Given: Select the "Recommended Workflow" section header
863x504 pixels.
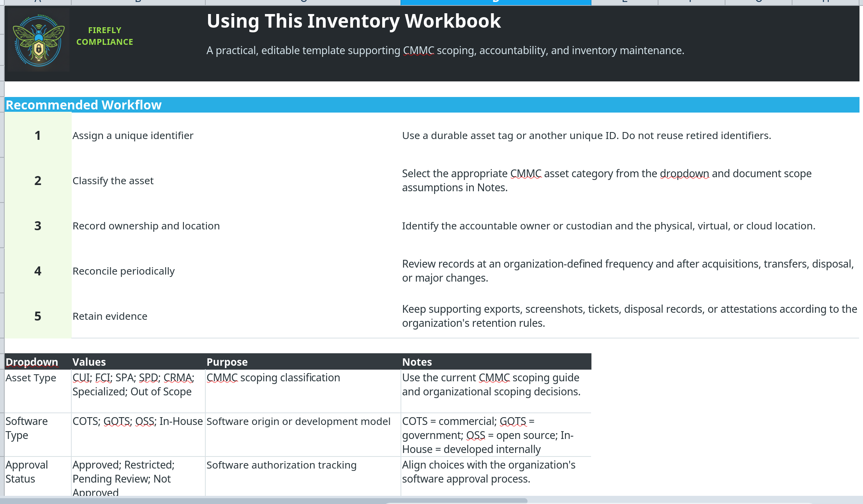Looking at the screenshot, I should click(x=432, y=105).
